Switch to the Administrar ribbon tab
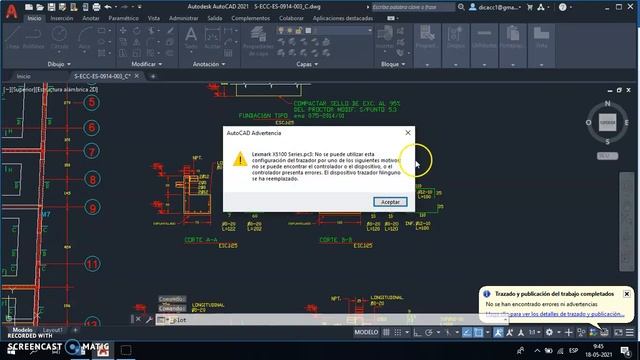This screenshot has width=640, height=360. (184, 18)
